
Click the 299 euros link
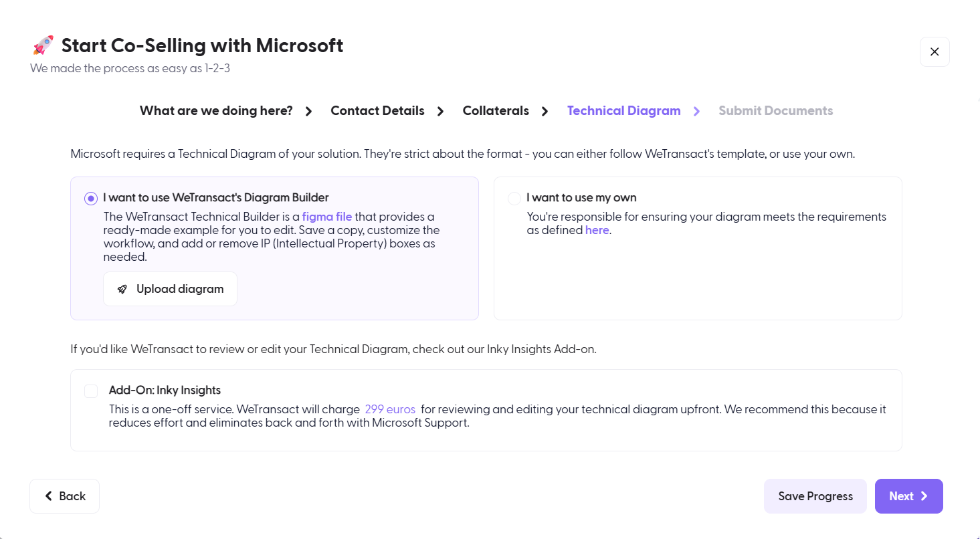(x=390, y=409)
